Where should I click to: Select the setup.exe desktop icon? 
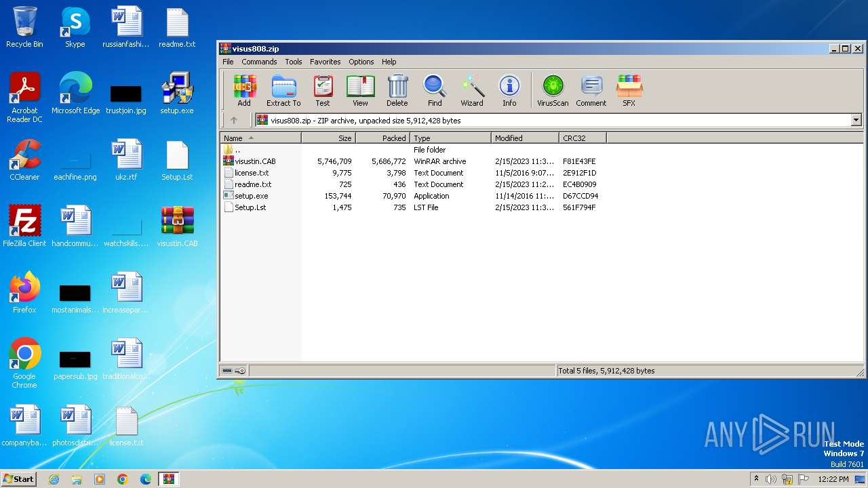pyautogui.click(x=177, y=94)
